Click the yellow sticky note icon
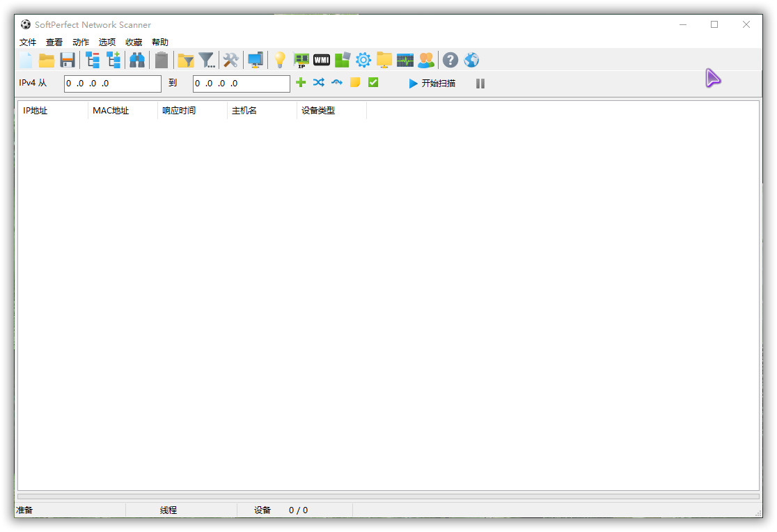This screenshot has width=777, height=532. coord(355,83)
